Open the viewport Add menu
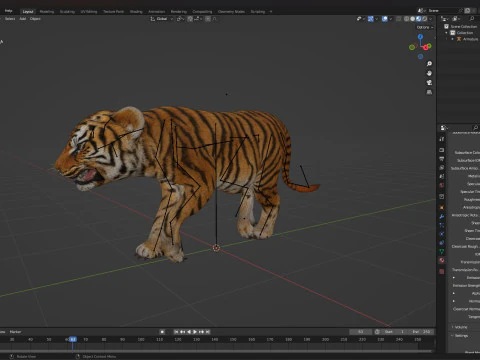 coord(23,19)
